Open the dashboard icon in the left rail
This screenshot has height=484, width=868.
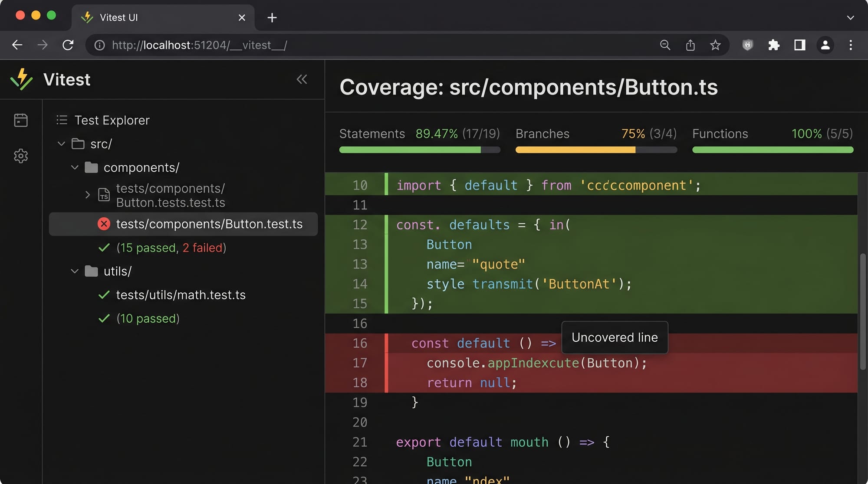point(21,120)
